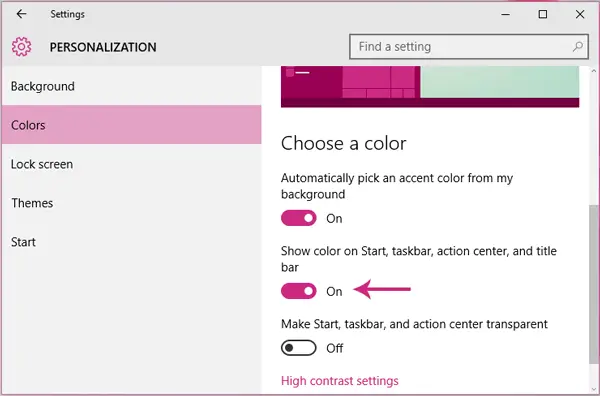This screenshot has height=396, width=600.
Task: Minimize the Settings window
Action: 505,15
